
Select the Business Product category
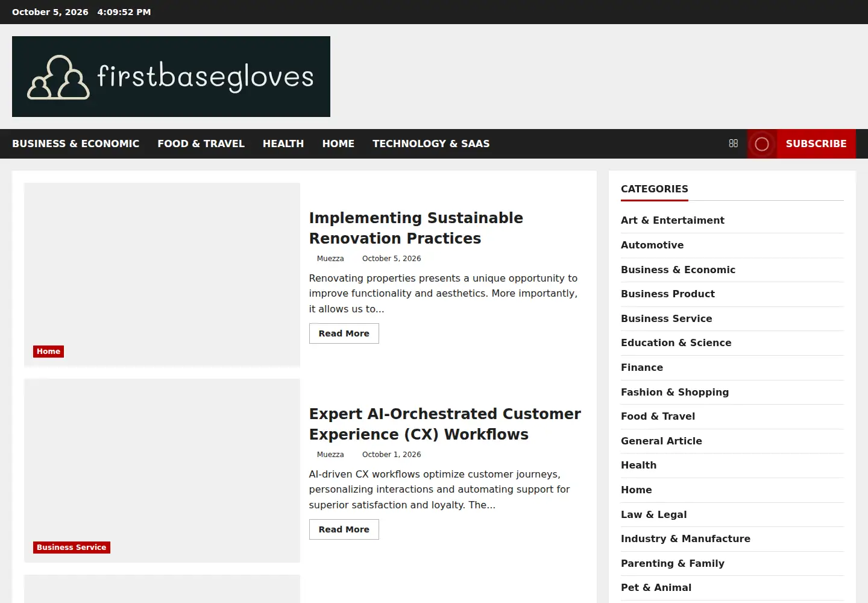pos(668,294)
